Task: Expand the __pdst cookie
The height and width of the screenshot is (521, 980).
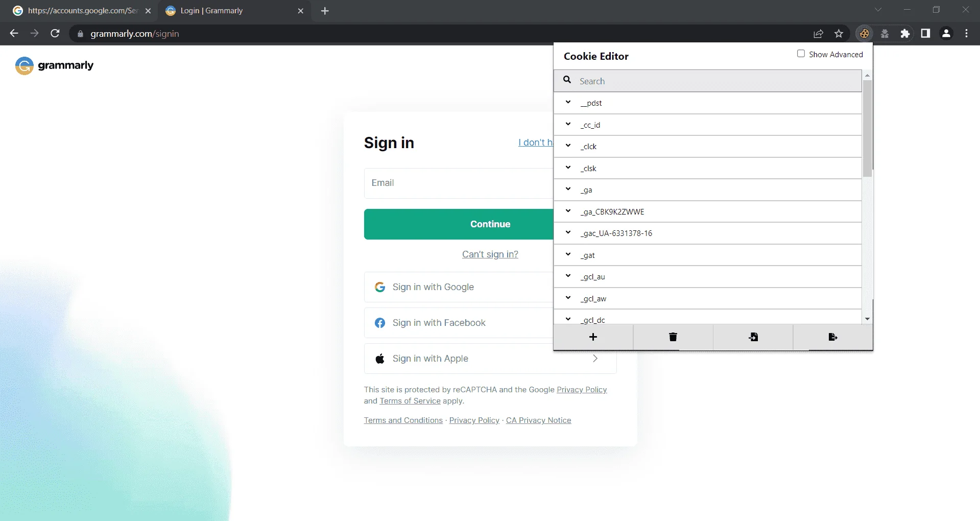Action: pyautogui.click(x=707, y=103)
